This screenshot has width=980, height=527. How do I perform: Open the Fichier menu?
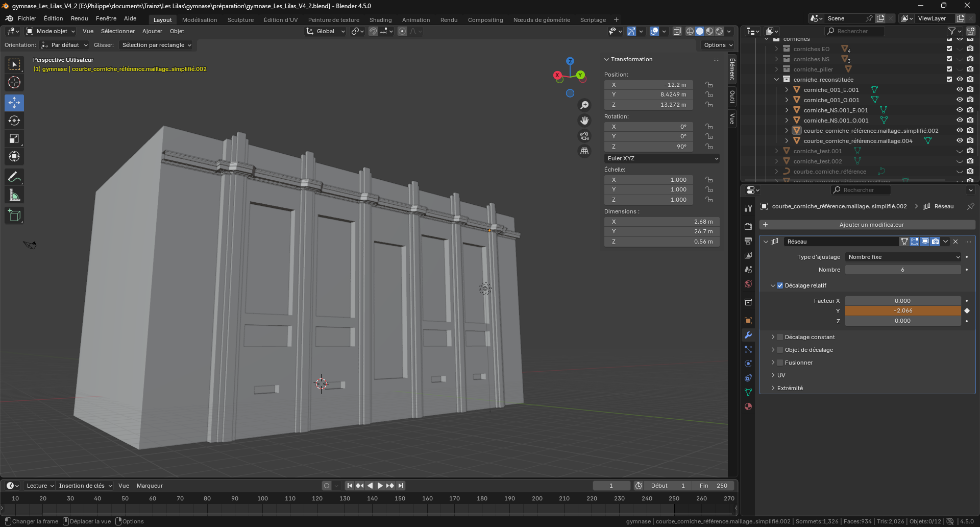click(27, 18)
